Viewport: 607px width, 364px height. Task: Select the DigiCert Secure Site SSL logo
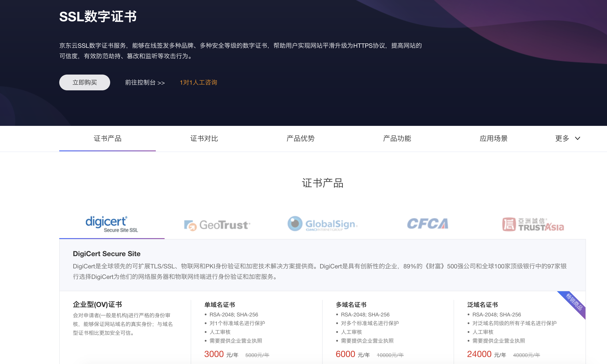pyautogui.click(x=112, y=224)
